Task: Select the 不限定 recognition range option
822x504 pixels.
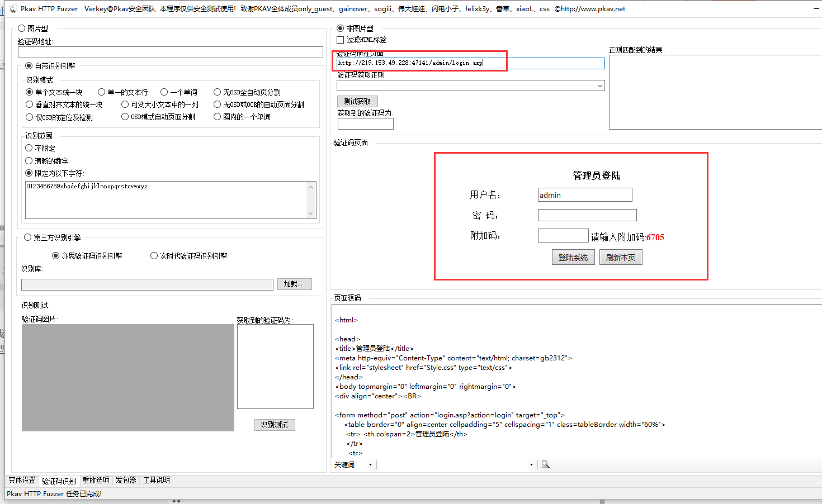Action: click(x=29, y=148)
